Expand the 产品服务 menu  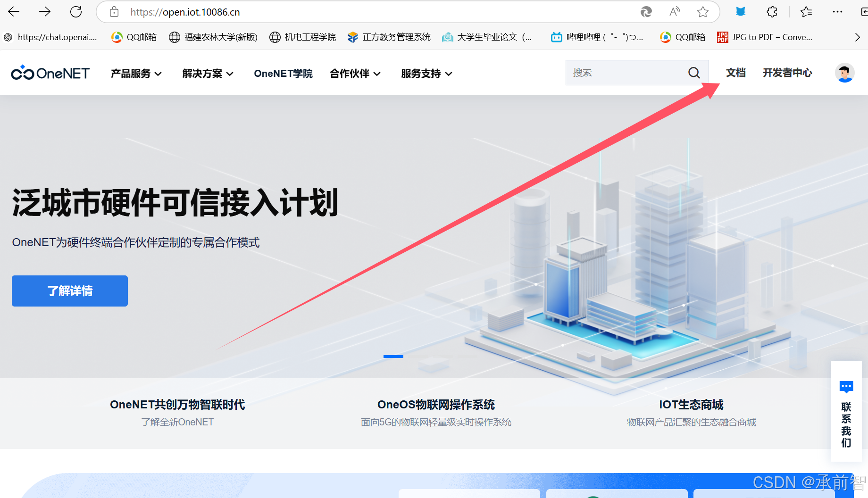click(136, 74)
